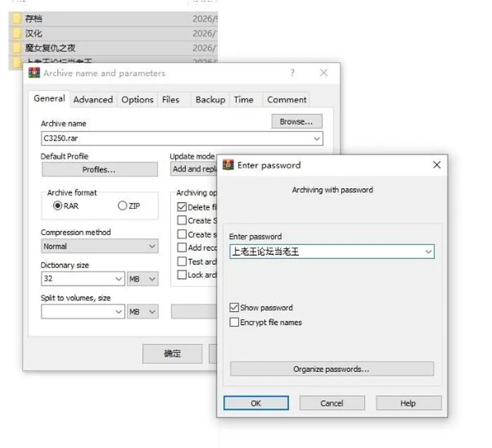Select the 汉化 folder icon
Screen dimensions: 492x448
(x=16, y=33)
